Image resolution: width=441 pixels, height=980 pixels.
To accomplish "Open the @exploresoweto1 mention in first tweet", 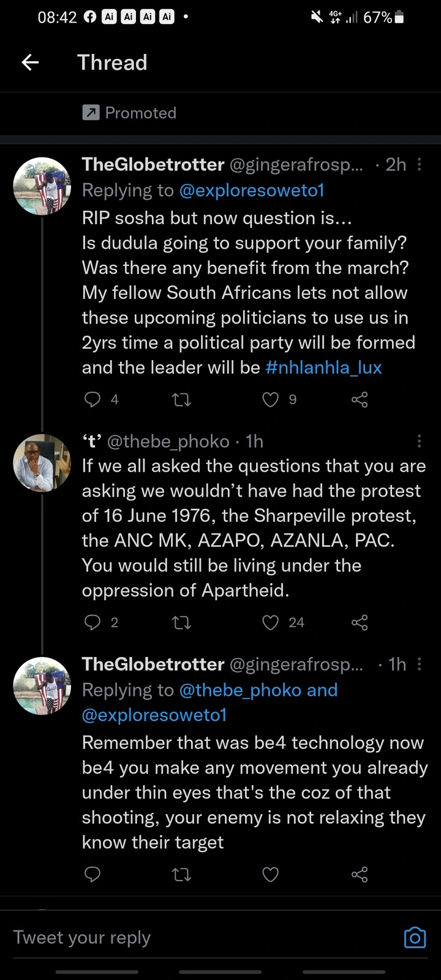I will pyautogui.click(x=251, y=190).
